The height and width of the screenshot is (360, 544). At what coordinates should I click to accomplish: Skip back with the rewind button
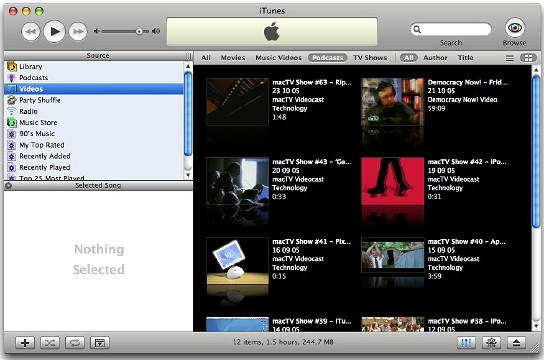(x=31, y=32)
